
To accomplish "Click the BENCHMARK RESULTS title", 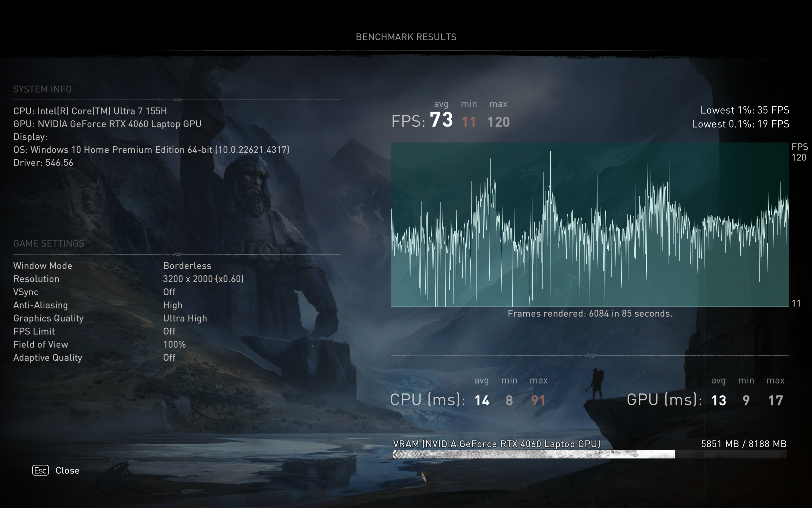I will pos(406,37).
